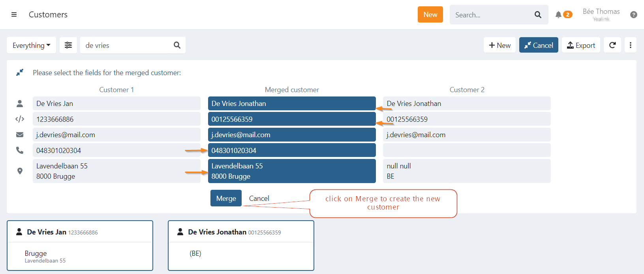The width and height of the screenshot is (644, 274).
Task: Click the orange New button
Action: click(430, 15)
